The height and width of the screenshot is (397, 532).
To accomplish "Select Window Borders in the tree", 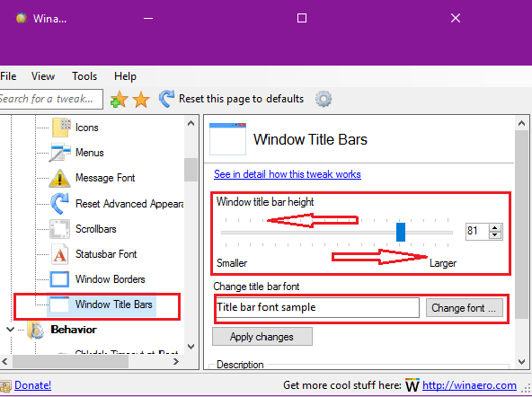I will point(111,279).
